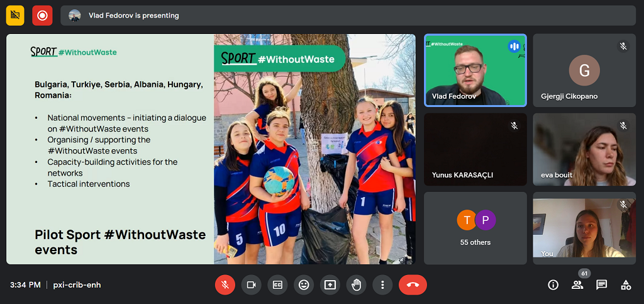Raise your hand in the meeting
644x304 pixels.
356,285
